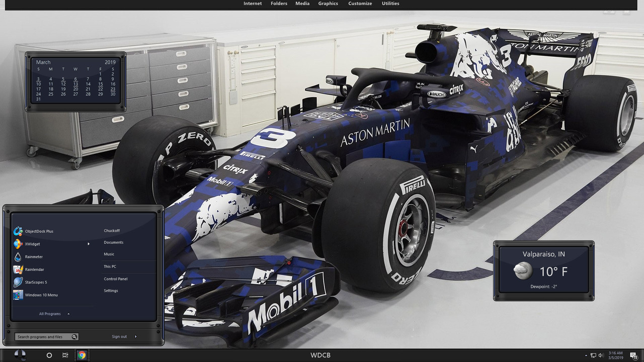
Task: Launch Google Chrome from the taskbar
Action: coord(82,355)
